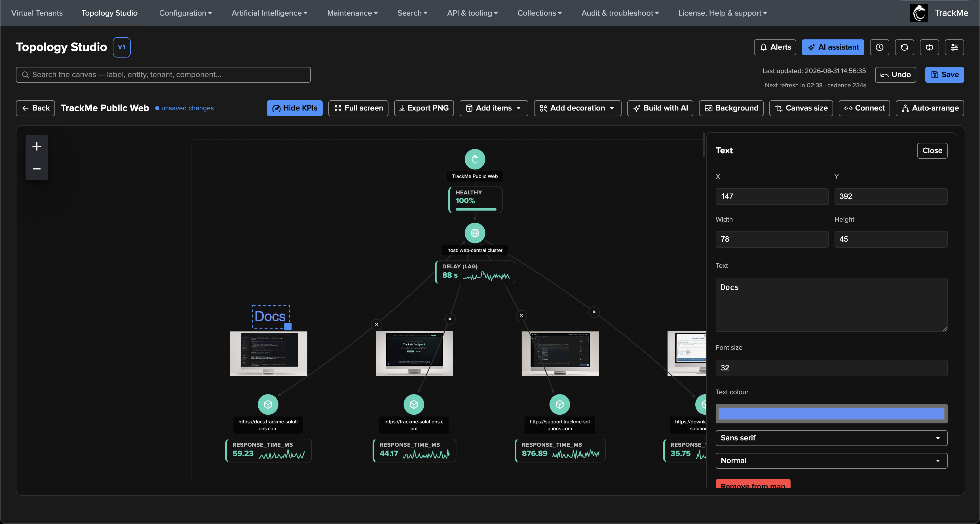Select the docs.trackme-solutions.com cube node
This screenshot has width=980, height=524.
click(268, 404)
